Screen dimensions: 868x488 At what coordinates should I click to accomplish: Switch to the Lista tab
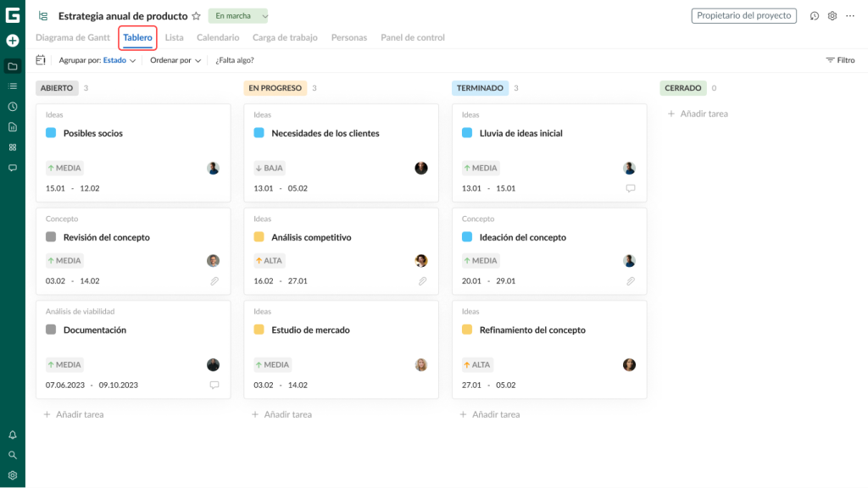tap(175, 37)
